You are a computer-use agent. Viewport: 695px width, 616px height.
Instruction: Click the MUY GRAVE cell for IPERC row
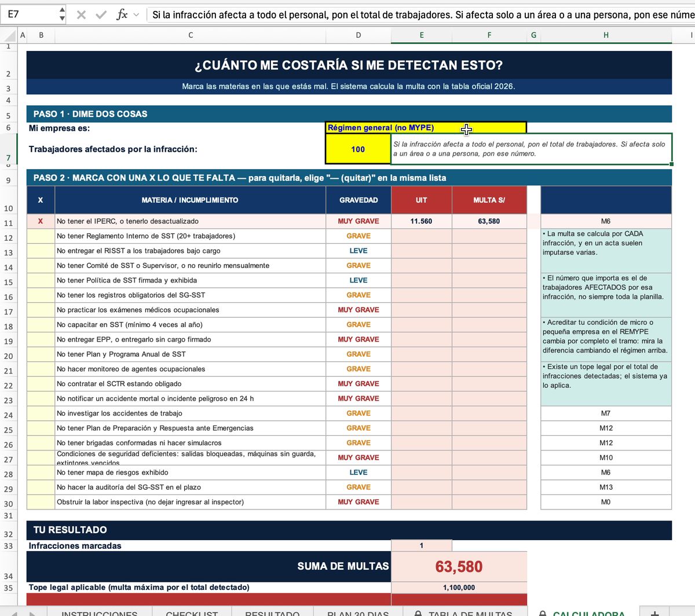coord(359,221)
